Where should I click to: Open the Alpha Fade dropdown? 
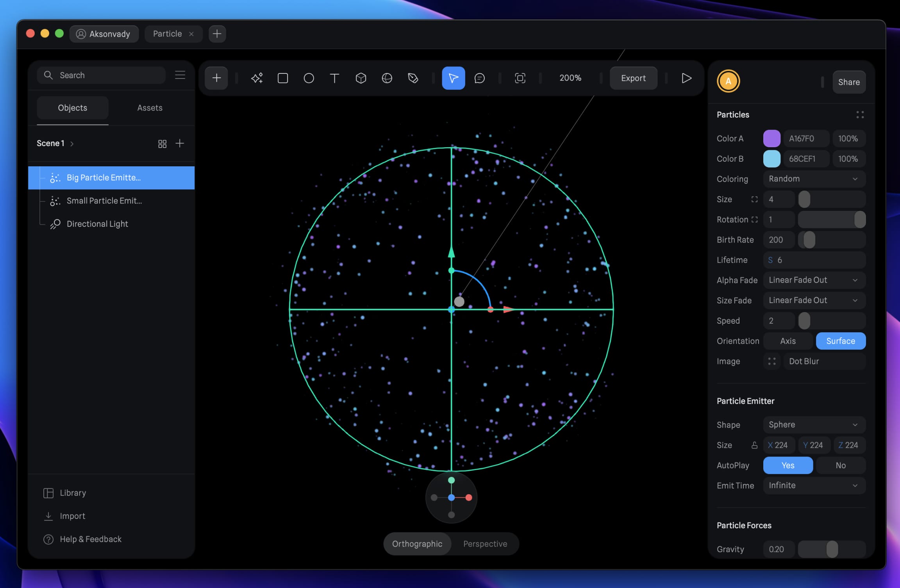click(x=814, y=280)
